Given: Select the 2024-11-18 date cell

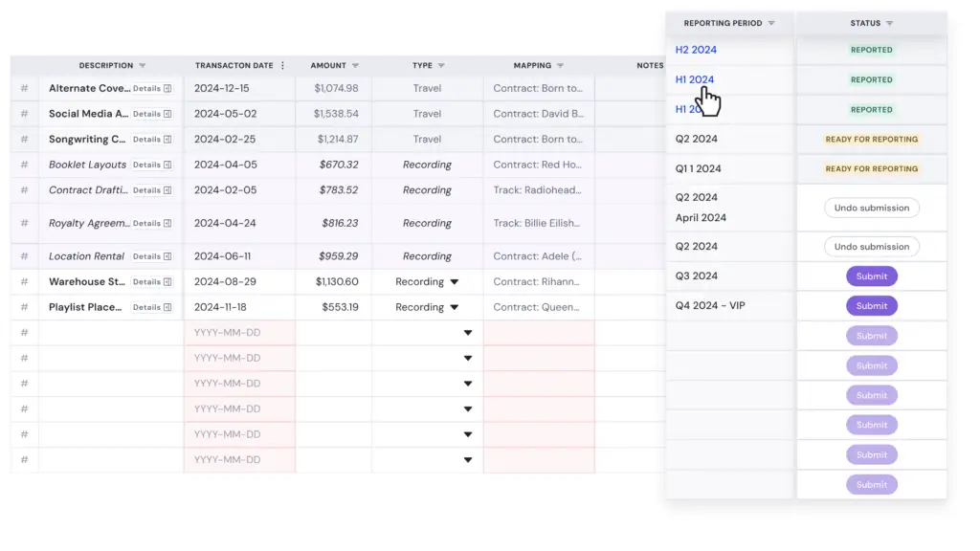Looking at the screenshot, I should pos(239,307).
